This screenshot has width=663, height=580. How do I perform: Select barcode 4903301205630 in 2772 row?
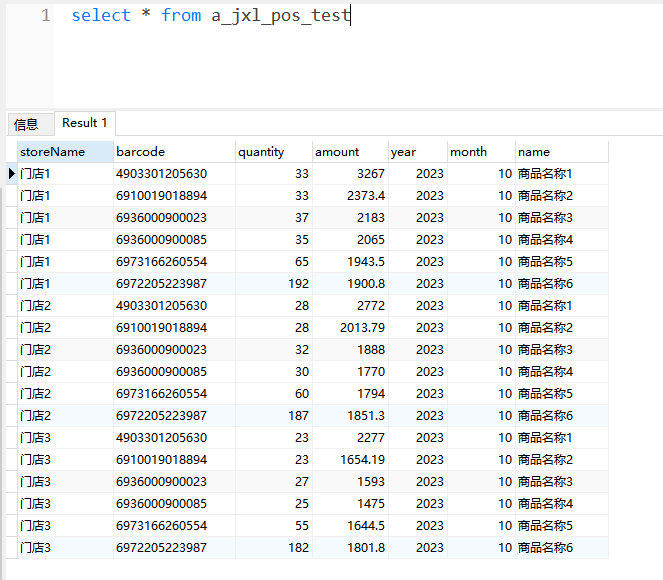pos(174,306)
